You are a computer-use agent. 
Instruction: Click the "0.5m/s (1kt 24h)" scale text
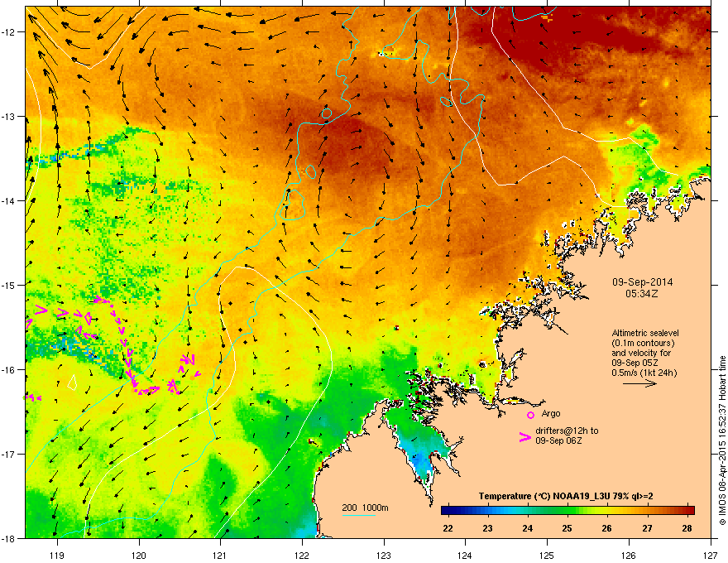coord(644,373)
